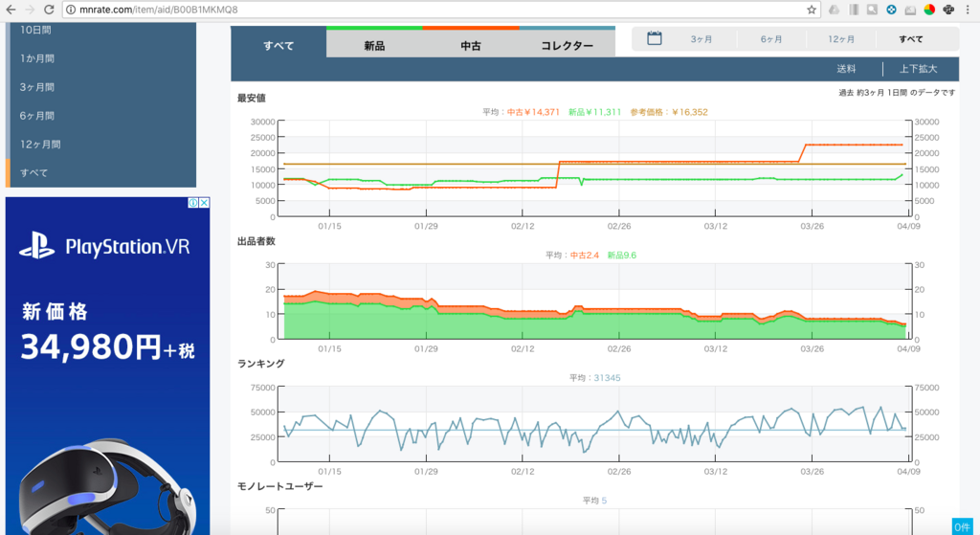Reload the page with the refresh icon

tap(49, 10)
